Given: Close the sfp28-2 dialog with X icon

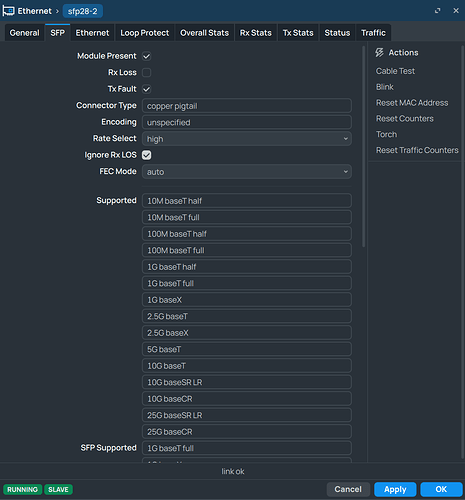Looking at the screenshot, I should click(456, 11).
